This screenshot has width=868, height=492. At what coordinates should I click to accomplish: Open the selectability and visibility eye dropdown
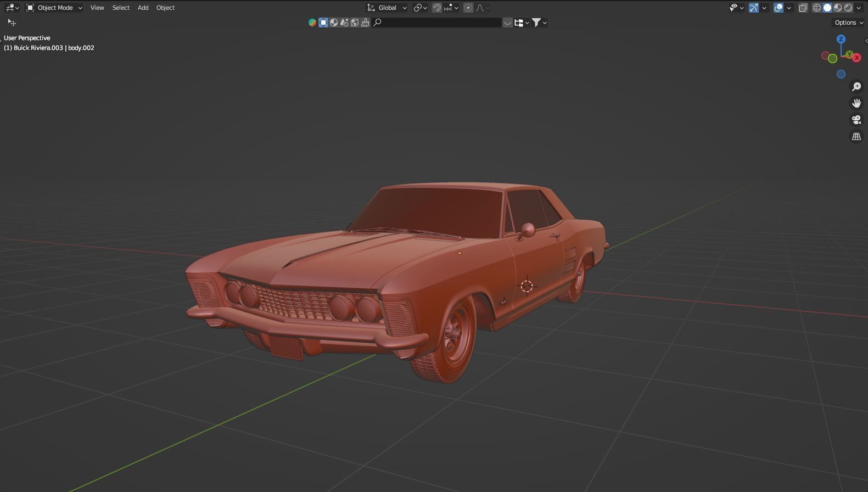(736, 8)
